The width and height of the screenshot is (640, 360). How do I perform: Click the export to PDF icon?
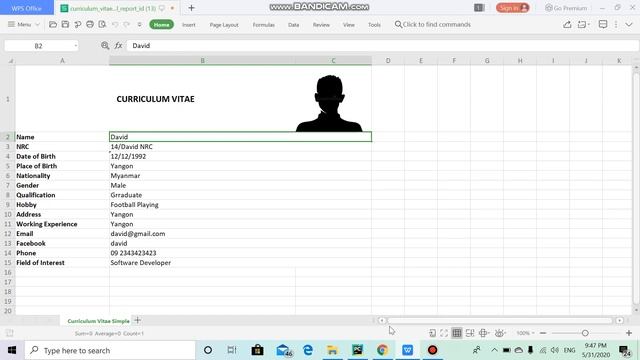[x=78, y=24]
